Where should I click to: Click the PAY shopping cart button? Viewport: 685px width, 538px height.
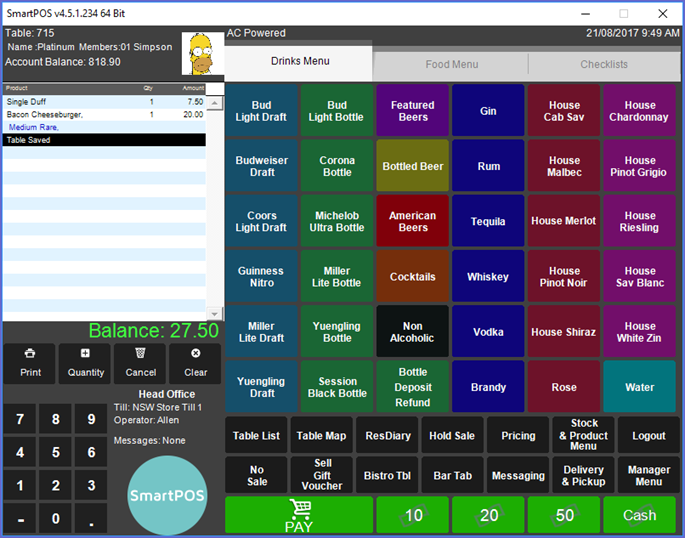click(x=299, y=515)
